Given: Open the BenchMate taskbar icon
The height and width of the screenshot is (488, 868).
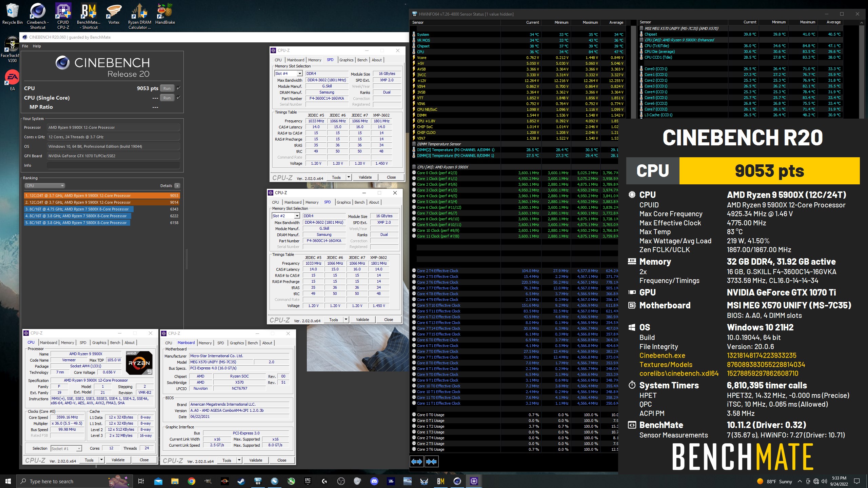Looking at the screenshot, I should coord(440,481).
